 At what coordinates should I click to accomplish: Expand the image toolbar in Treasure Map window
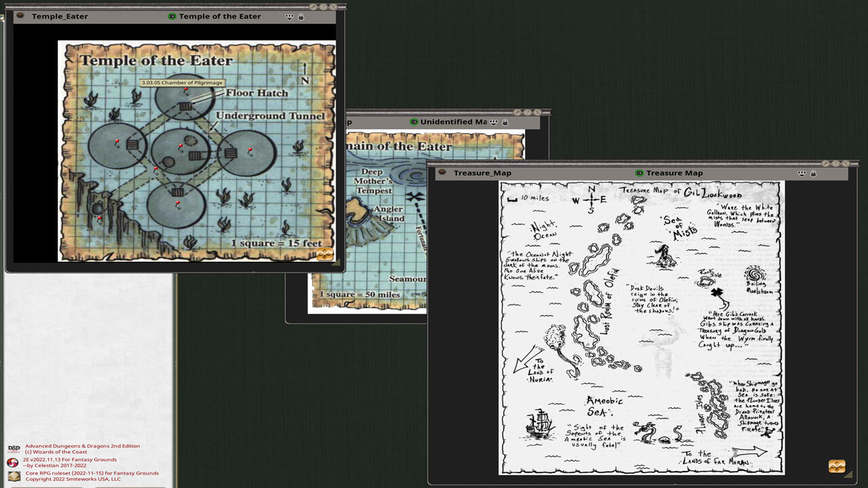(837, 466)
